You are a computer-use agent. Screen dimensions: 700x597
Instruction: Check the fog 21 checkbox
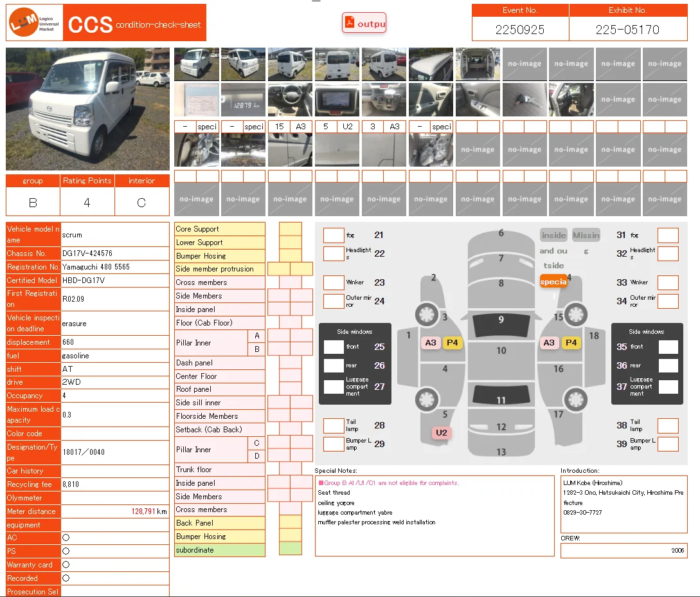[334, 235]
